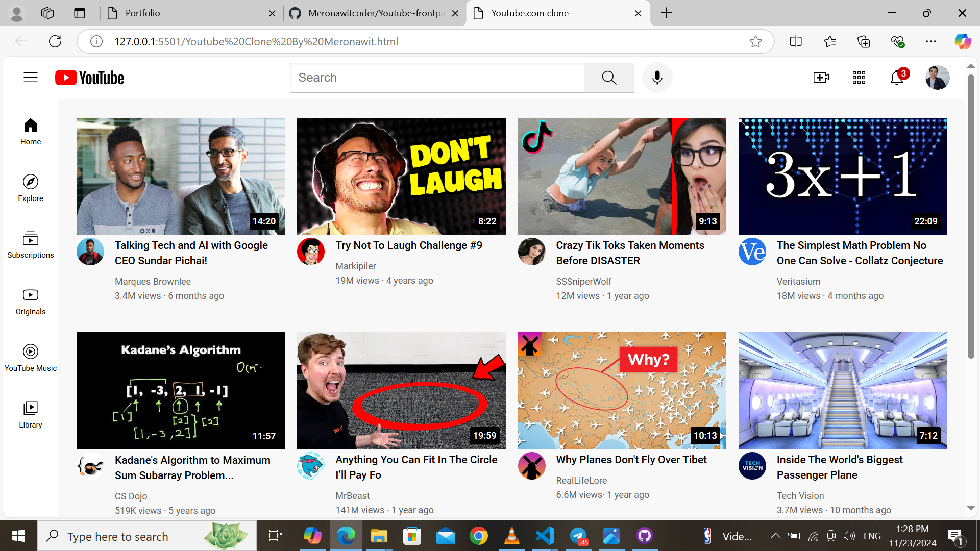Open the Copilot icon in browser toolbar

click(963, 41)
